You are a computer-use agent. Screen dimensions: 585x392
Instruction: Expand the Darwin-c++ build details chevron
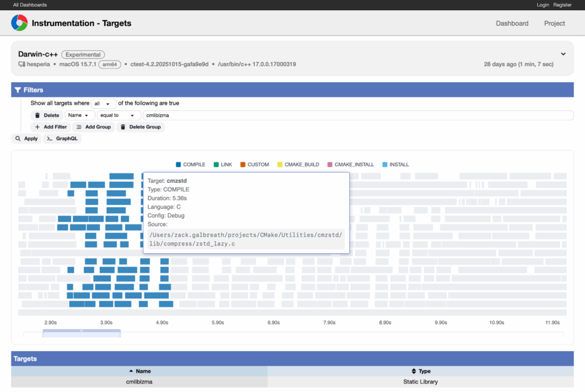pos(563,54)
